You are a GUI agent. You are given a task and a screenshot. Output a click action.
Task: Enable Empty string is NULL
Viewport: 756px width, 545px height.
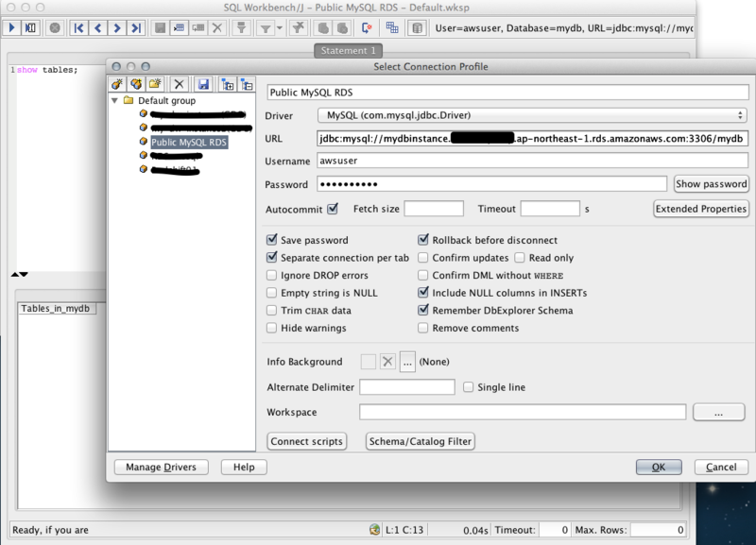pos(272,293)
